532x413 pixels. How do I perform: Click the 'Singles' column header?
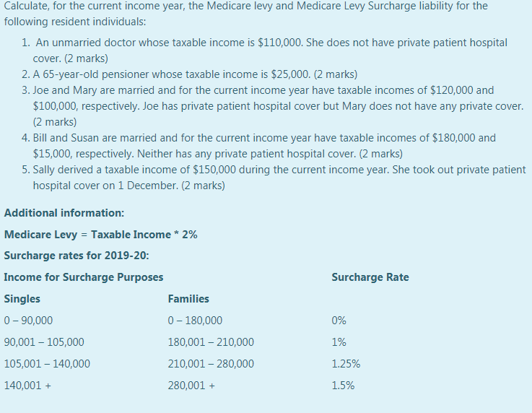coord(22,299)
